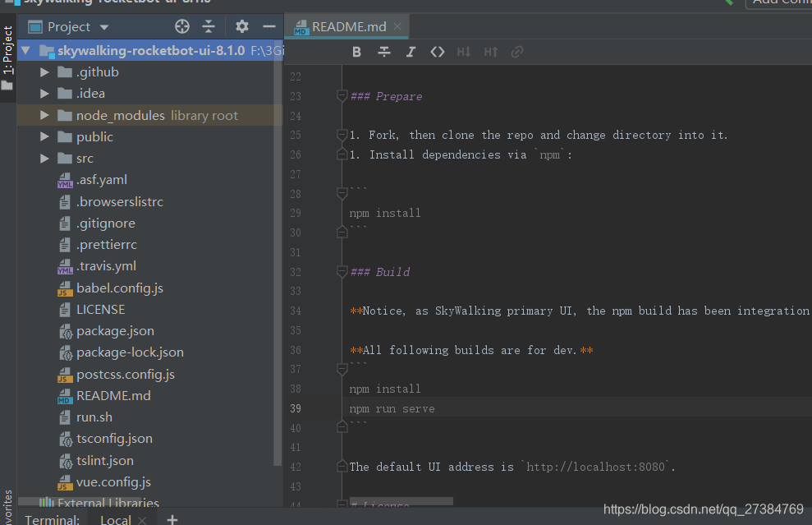
Task: Click the decrease header level icon
Action: tap(464, 52)
